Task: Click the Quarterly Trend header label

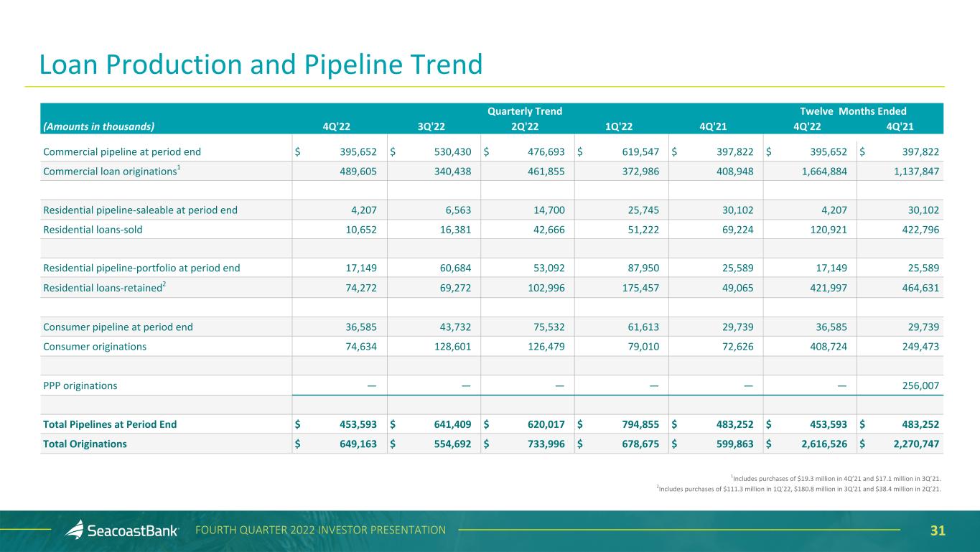Action: [524, 111]
